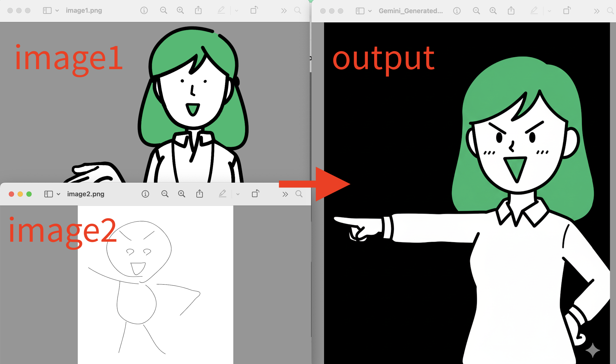The image size is (616, 364).
Task: Rotate image in image1.png window
Action: click(x=254, y=10)
